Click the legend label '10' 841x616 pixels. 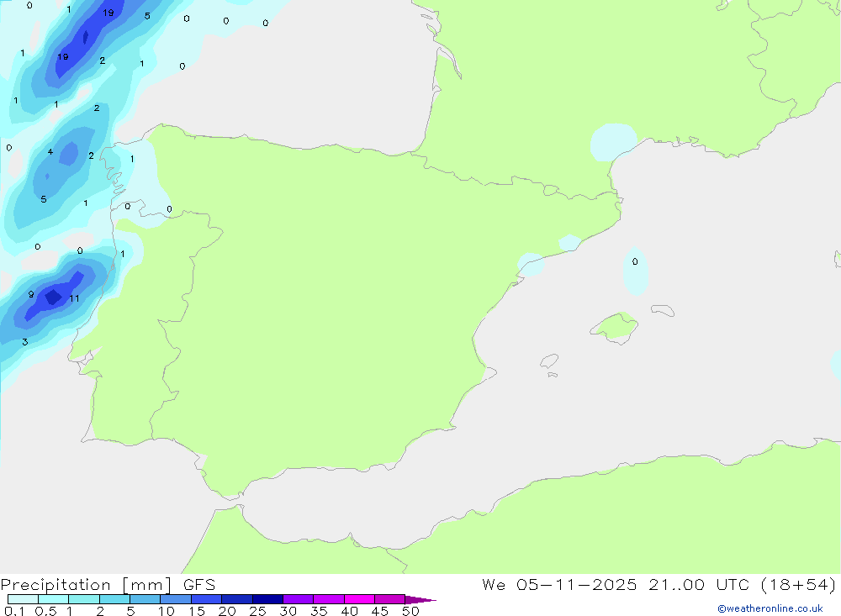click(167, 611)
